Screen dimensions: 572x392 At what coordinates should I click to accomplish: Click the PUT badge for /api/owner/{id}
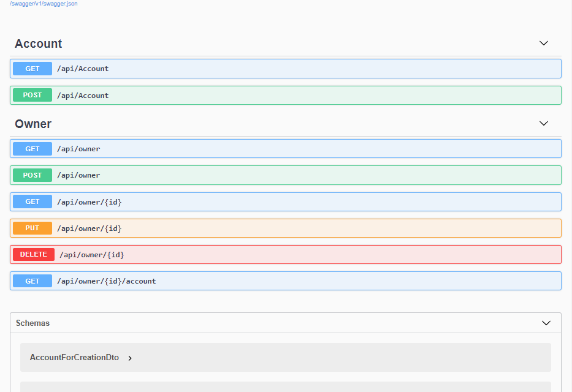coord(32,228)
